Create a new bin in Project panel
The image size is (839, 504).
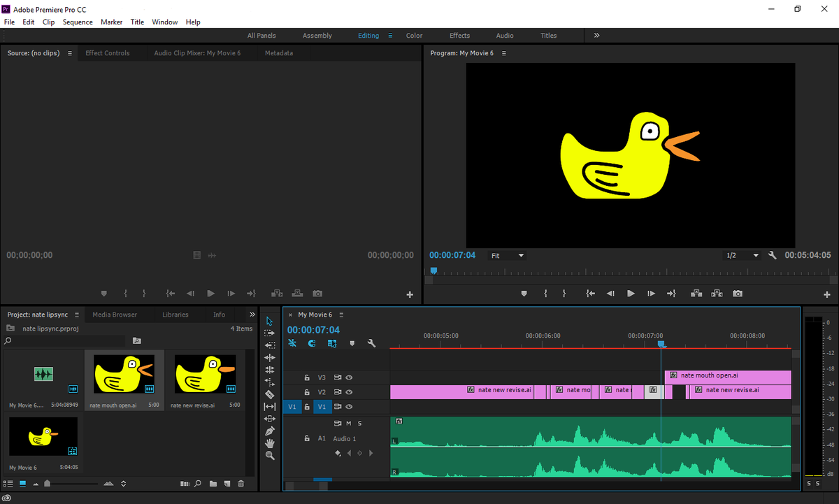coord(213,483)
